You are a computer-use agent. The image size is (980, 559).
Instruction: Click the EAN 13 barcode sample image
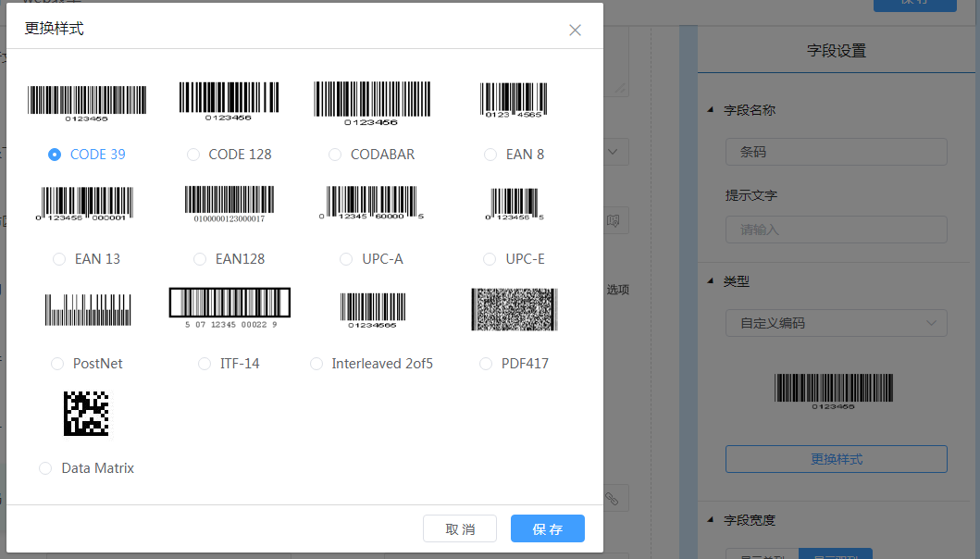pyautogui.click(x=84, y=204)
